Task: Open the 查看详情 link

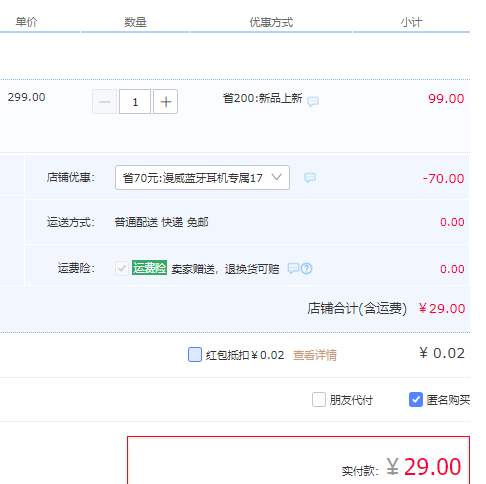Action: [315, 355]
